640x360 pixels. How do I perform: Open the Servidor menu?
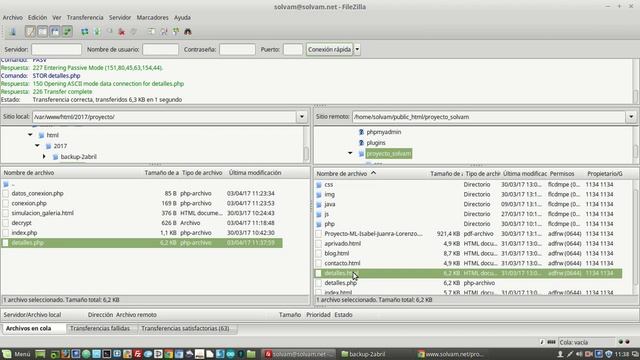coord(120,18)
